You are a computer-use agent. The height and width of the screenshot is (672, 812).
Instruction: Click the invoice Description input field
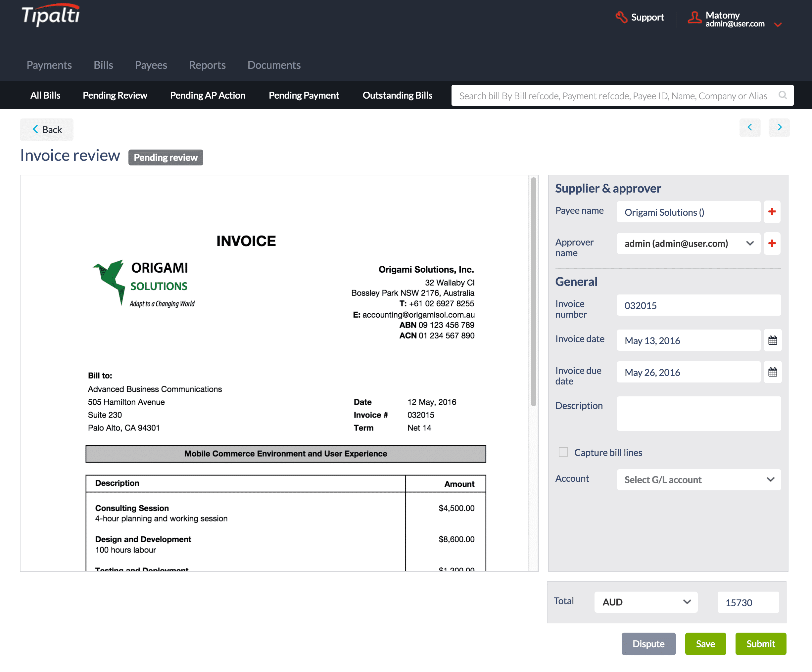point(698,414)
